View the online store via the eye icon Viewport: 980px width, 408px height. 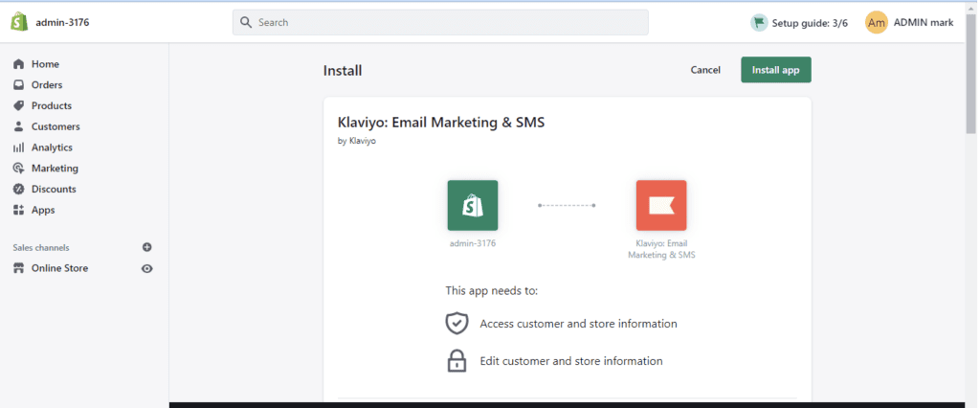(146, 268)
